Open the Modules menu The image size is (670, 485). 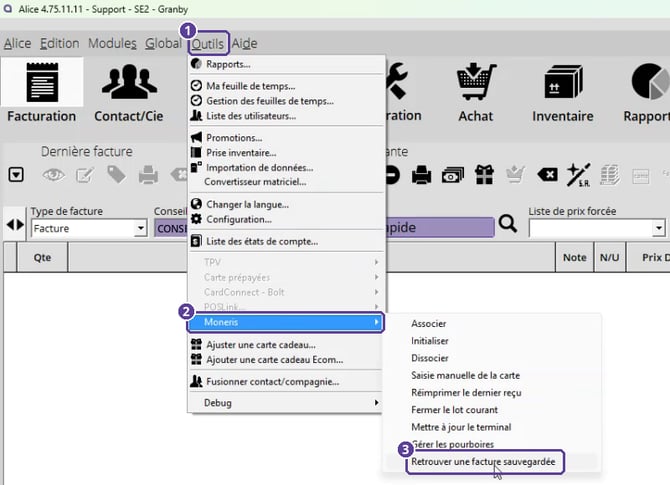(112, 44)
